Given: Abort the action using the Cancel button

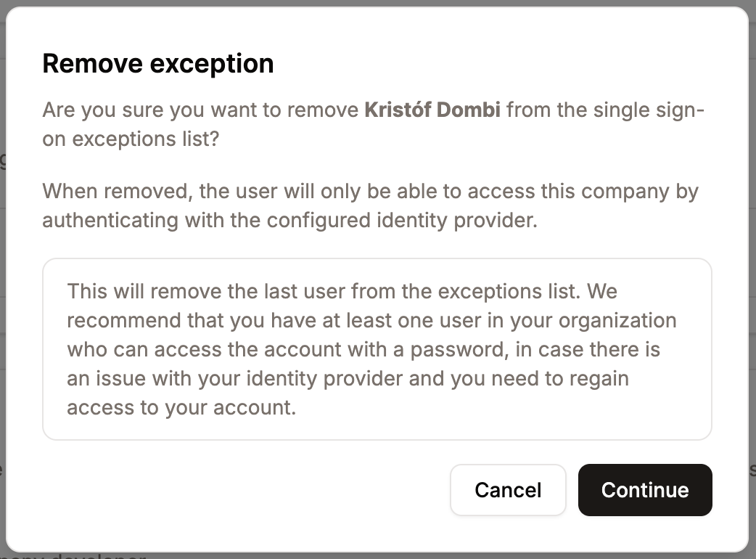Looking at the screenshot, I should pyautogui.click(x=508, y=490).
